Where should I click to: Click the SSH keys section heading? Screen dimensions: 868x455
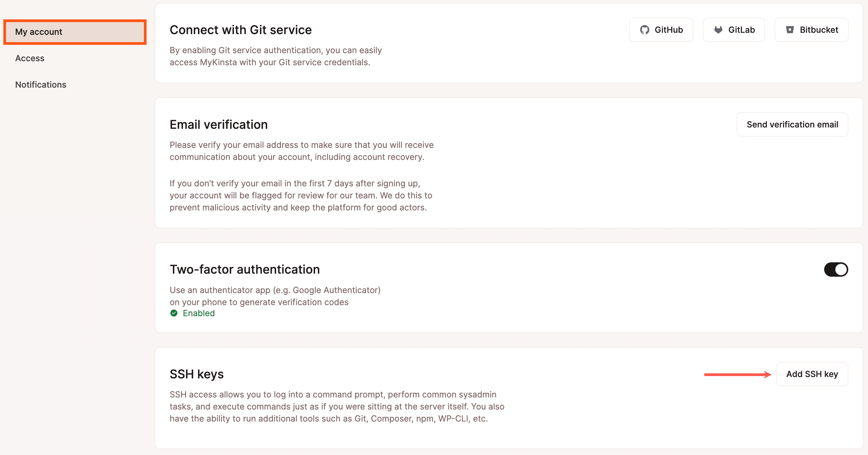click(196, 374)
